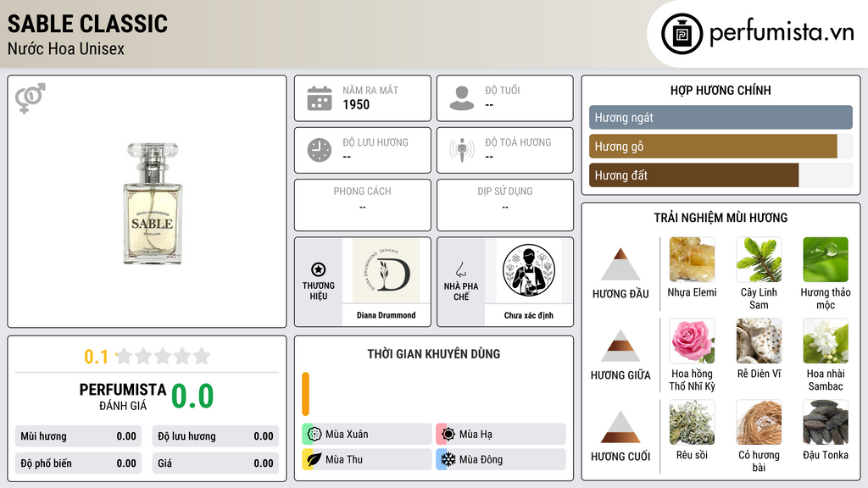Click the Hương gỗ accord bar

click(x=721, y=147)
